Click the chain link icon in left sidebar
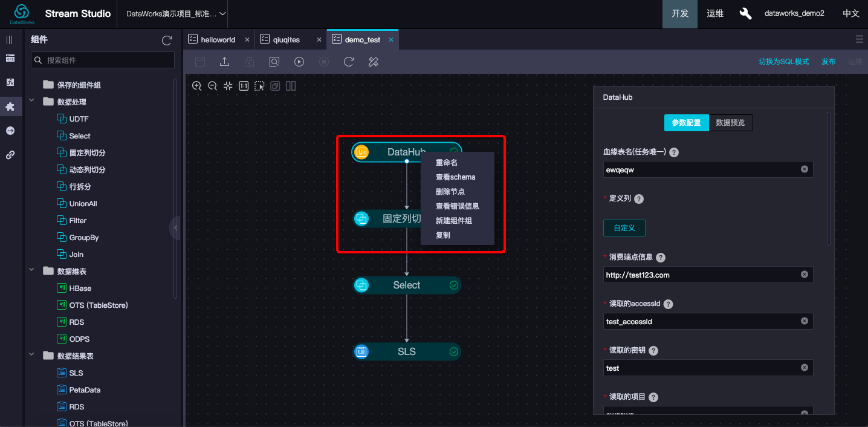868x427 pixels. (x=10, y=155)
